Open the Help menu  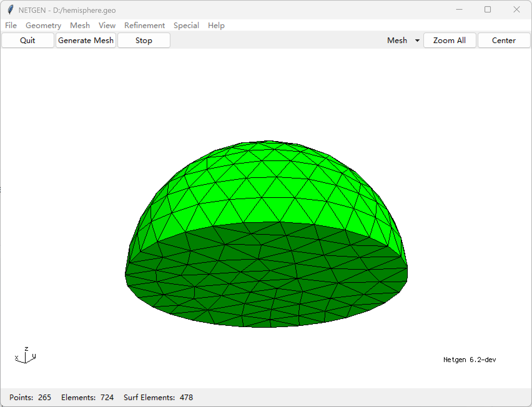click(216, 25)
